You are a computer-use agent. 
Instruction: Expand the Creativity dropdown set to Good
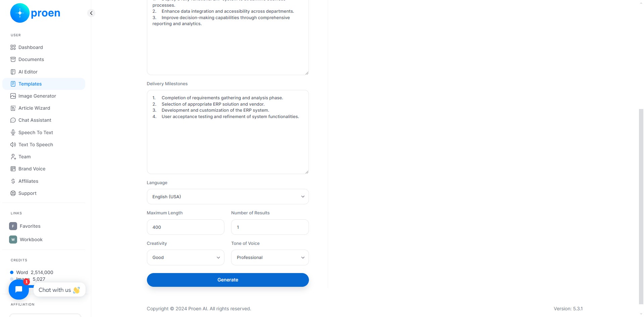point(185,258)
